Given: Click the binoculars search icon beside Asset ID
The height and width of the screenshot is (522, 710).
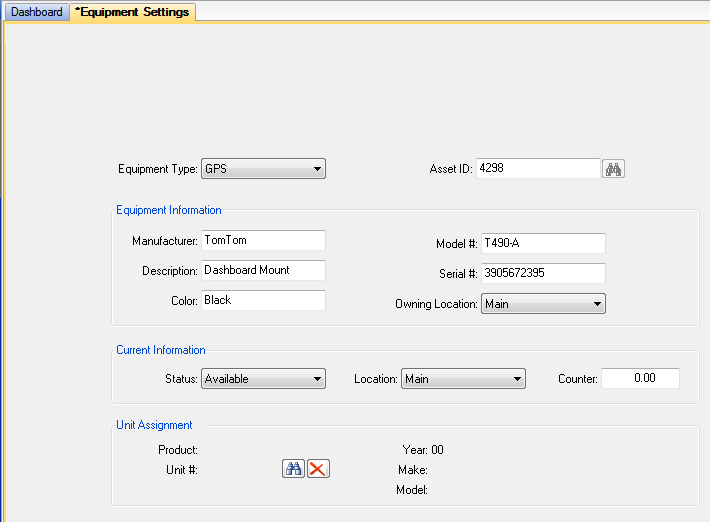Looking at the screenshot, I should click(613, 169).
